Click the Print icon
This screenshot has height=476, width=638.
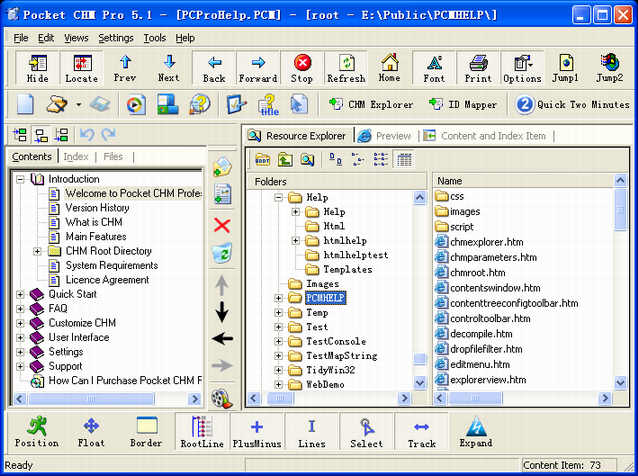[478, 68]
